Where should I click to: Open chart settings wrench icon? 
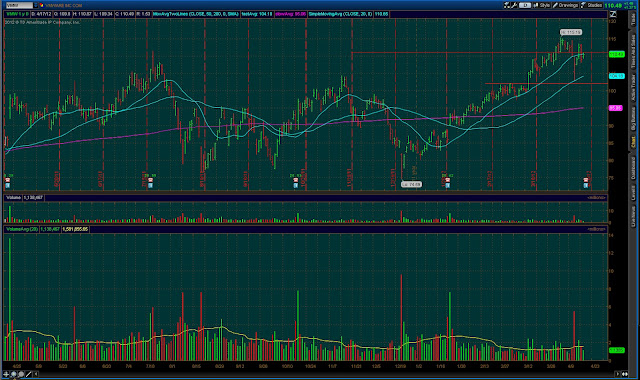(x=514, y=5)
